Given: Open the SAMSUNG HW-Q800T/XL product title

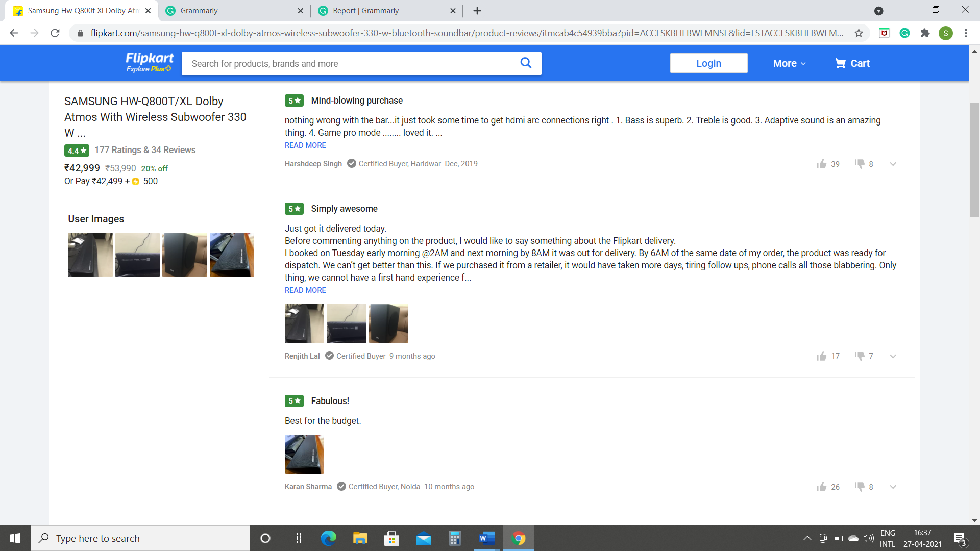Looking at the screenshot, I should pos(155,117).
